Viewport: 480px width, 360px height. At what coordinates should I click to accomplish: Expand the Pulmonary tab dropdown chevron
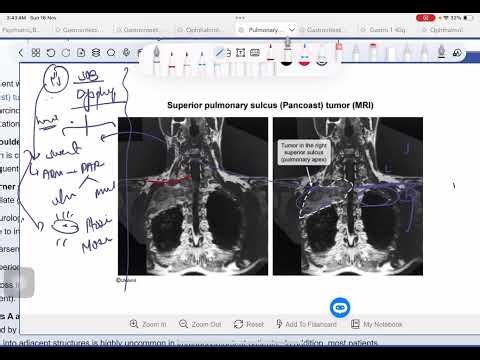[292, 30]
